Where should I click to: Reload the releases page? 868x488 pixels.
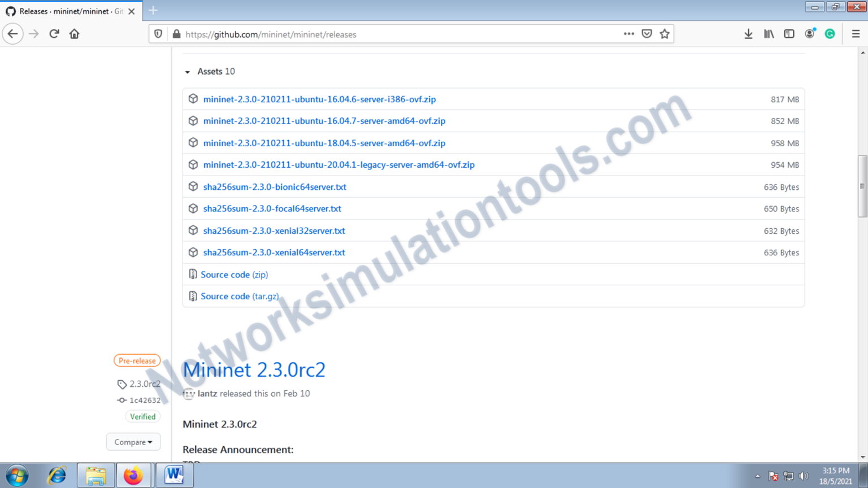[x=54, y=33]
